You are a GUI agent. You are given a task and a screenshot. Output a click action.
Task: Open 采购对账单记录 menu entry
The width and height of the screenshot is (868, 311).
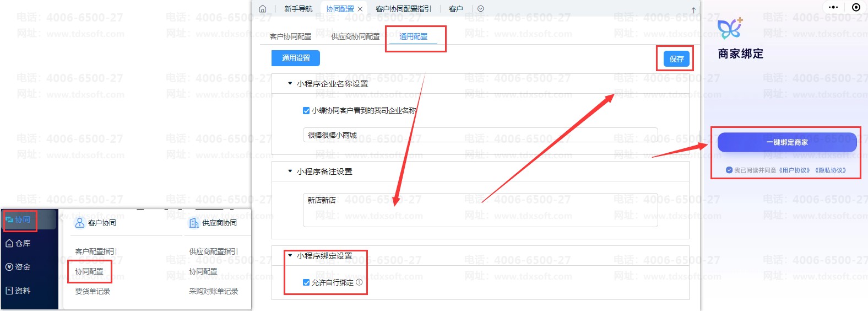point(214,291)
